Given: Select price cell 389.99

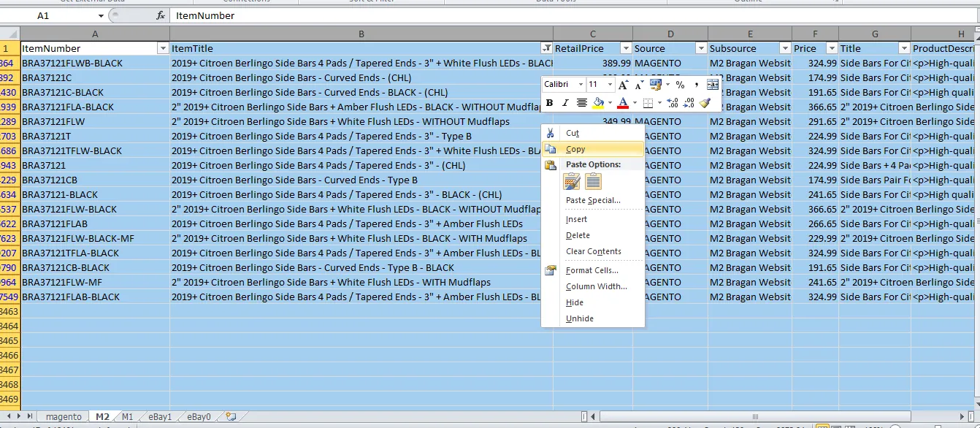Looking at the screenshot, I should pos(593,63).
